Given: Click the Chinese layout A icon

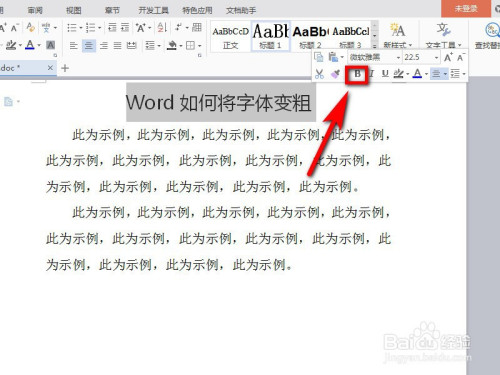Looking at the screenshot, I should (141, 28).
